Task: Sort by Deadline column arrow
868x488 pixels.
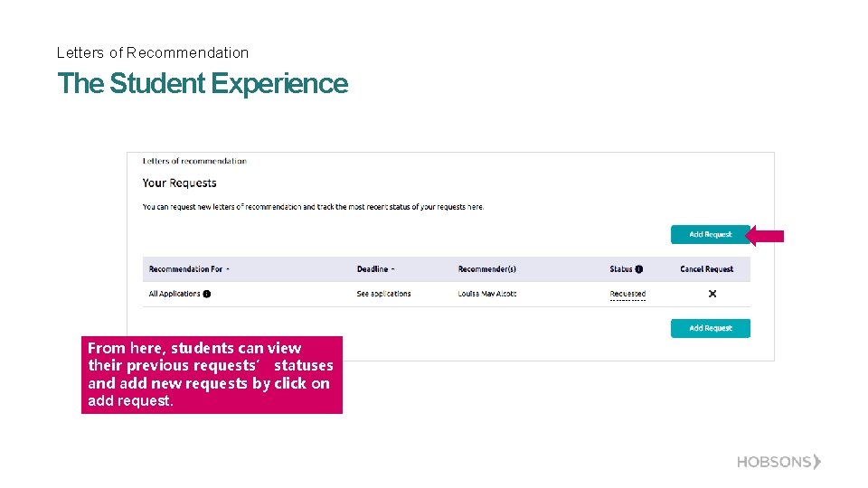Action: tap(393, 269)
